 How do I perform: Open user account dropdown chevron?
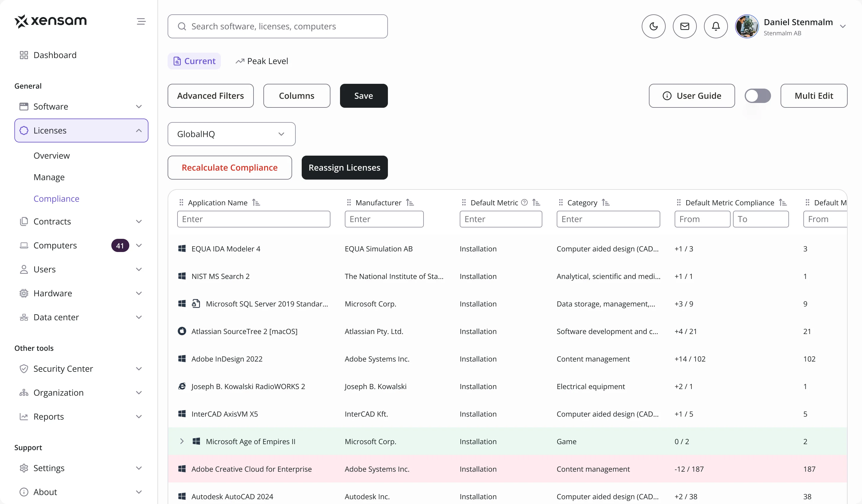coord(843,26)
